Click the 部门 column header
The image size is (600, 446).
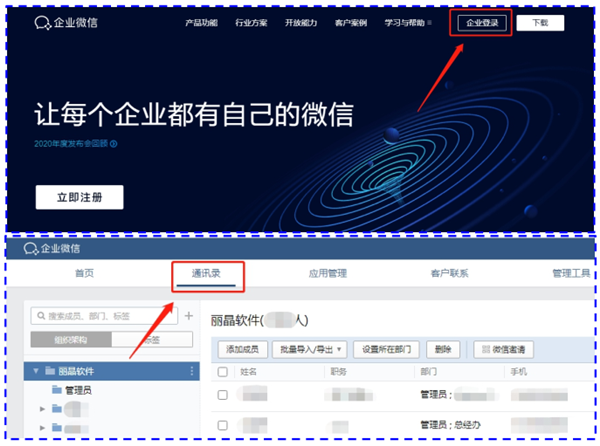click(429, 372)
